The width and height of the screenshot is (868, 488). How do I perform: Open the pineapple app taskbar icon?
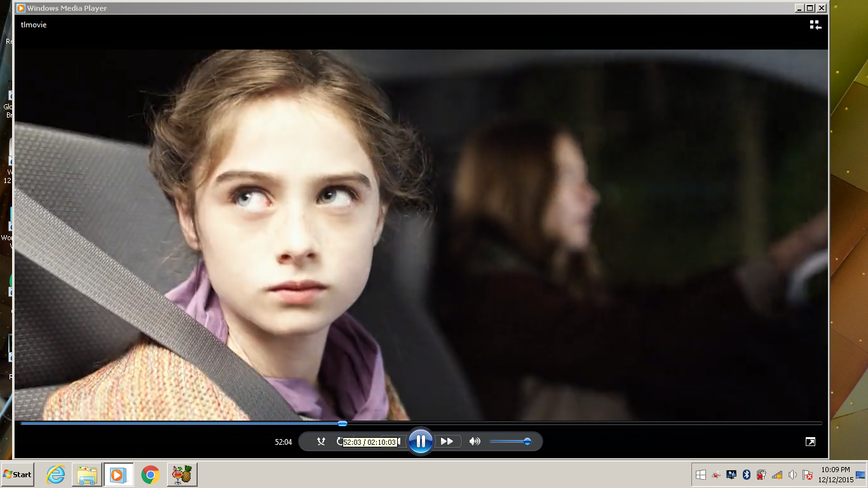[x=182, y=475]
